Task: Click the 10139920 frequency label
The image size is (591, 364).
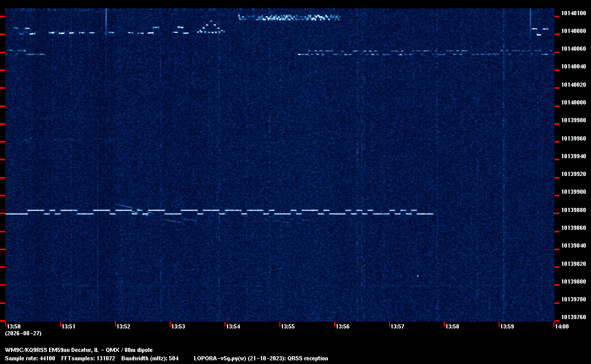Action: pyautogui.click(x=574, y=174)
